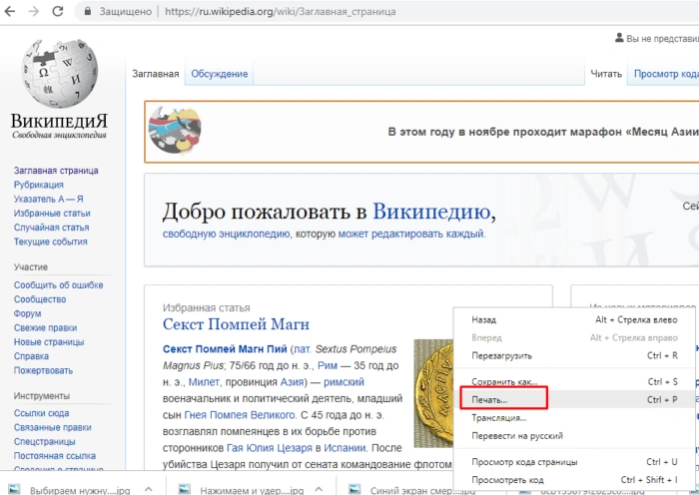The height and width of the screenshot is (495, 699).
Task: Click the gold coin thumbnail image
Action: coord(433,393)
